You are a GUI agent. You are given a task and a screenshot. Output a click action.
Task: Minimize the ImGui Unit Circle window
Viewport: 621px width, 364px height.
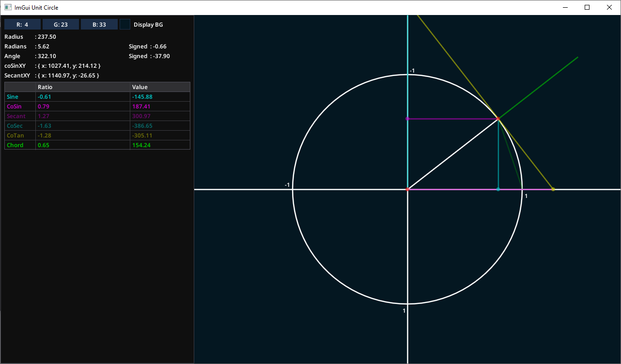click(x=565, y=7)
